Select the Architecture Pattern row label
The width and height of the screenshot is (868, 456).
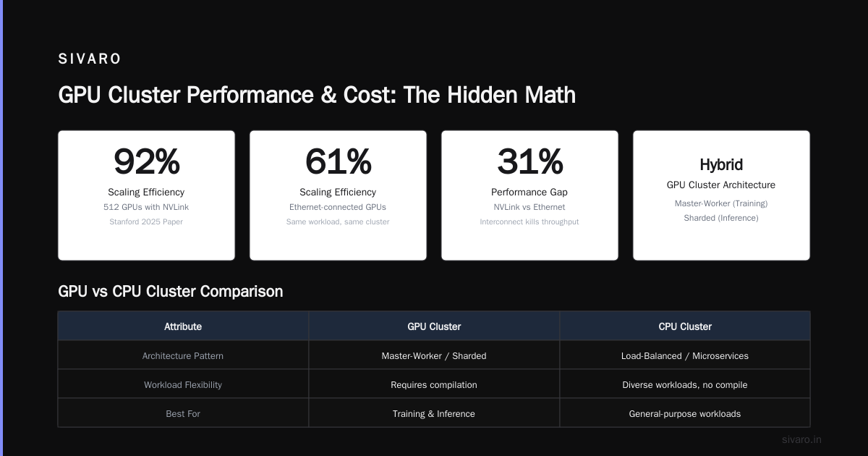183,356
